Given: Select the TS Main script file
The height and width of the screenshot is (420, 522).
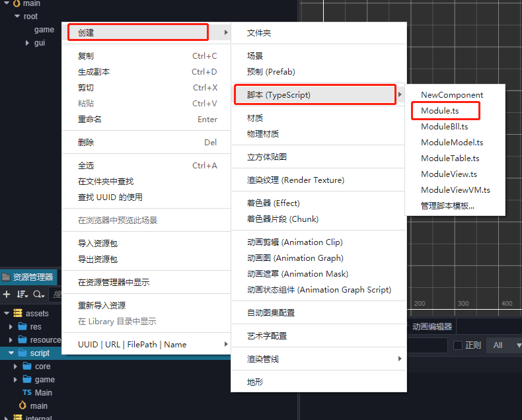Looking at the screenshot, I should point(43,392).
